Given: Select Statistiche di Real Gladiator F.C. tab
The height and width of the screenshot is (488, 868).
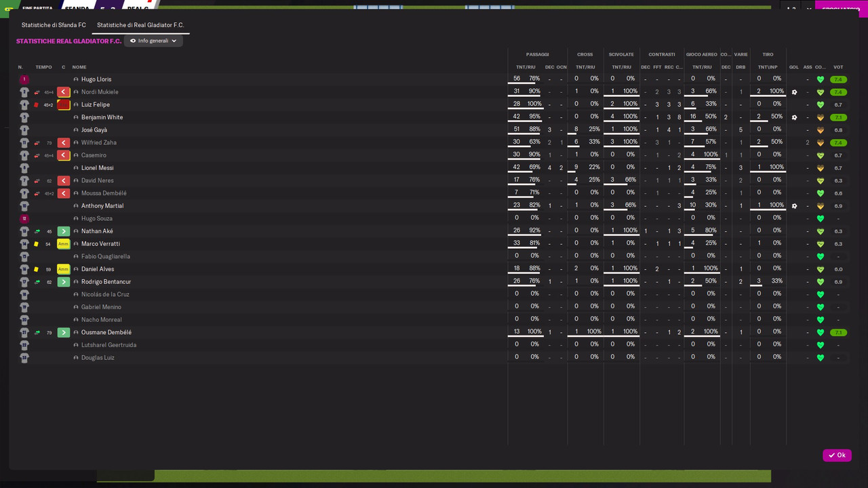Looking at the screenshot, I should coord(140,25).
